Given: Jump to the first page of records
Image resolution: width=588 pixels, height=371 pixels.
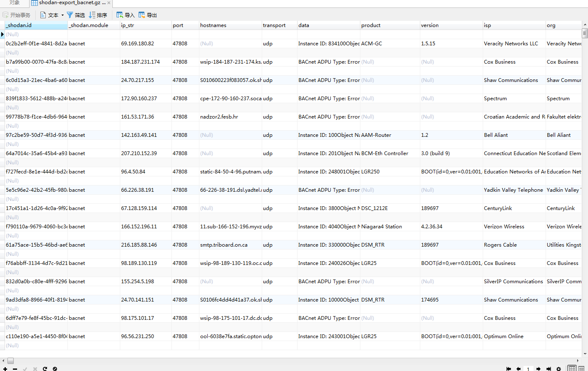Looking at the screenshot, I should tap(509, 369).
